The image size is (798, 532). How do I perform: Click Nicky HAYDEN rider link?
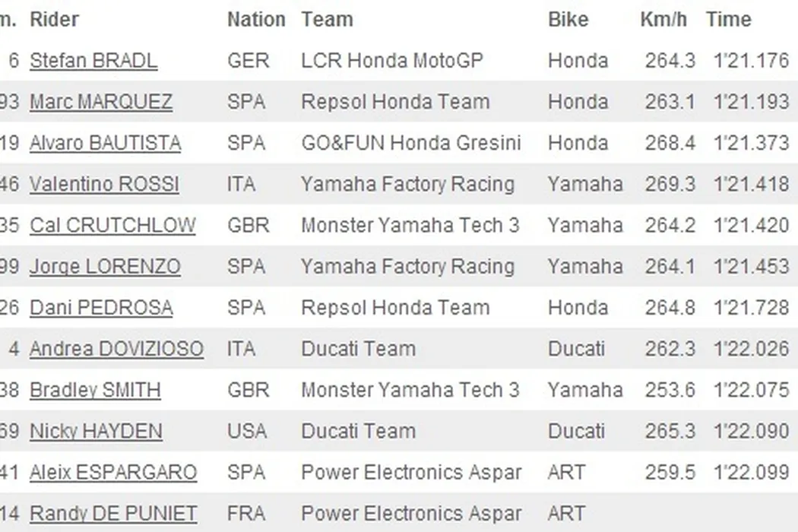click(96, 431)
